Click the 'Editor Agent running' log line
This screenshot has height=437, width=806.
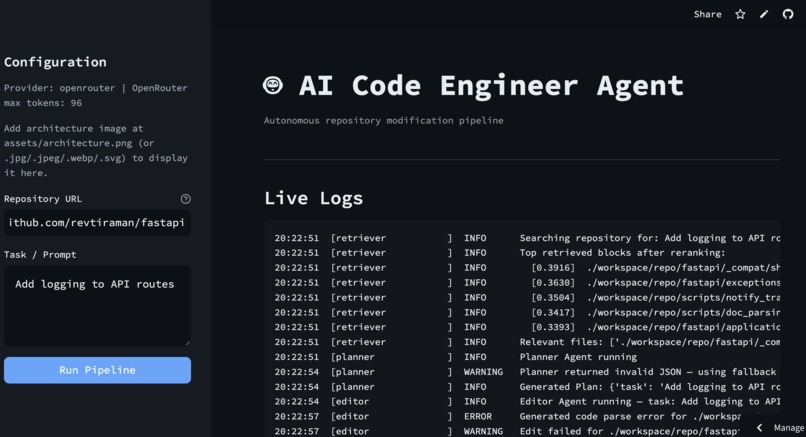click(527, 402)
